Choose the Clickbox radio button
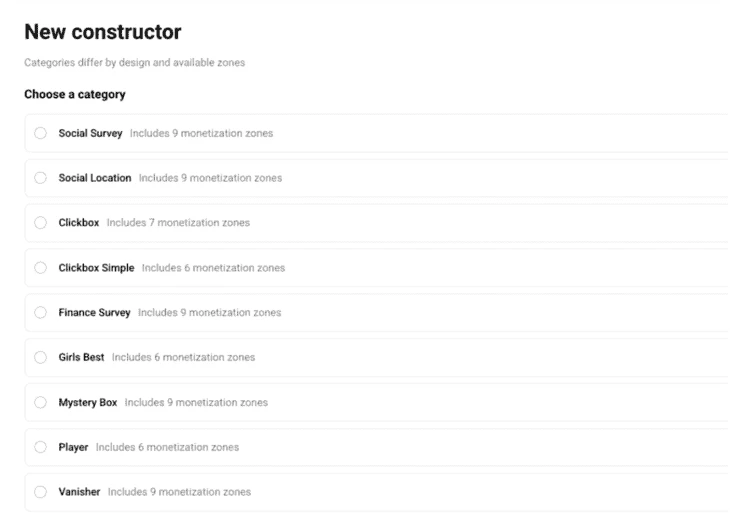This screenshot has width=730, height=518. 40,223
